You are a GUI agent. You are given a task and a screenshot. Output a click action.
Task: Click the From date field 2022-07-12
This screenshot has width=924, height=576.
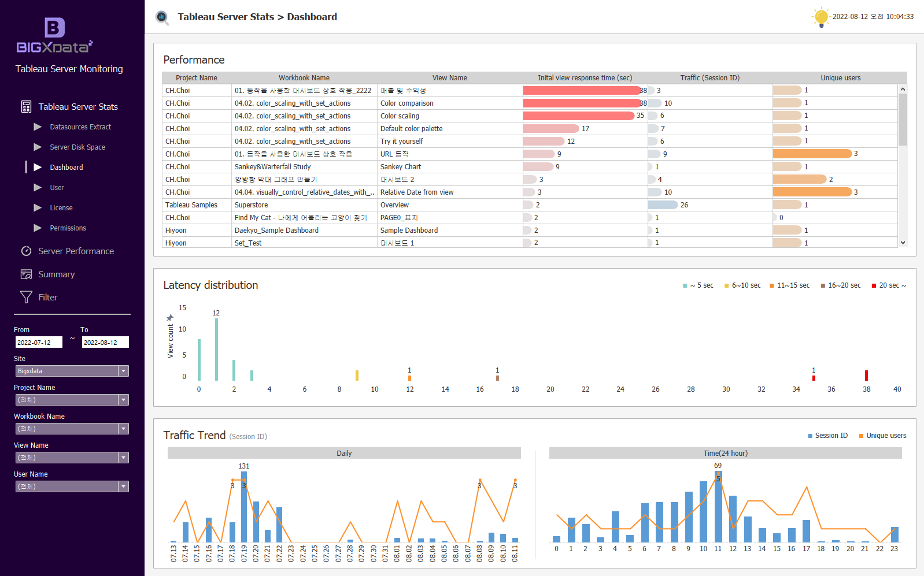click(39, 342)
